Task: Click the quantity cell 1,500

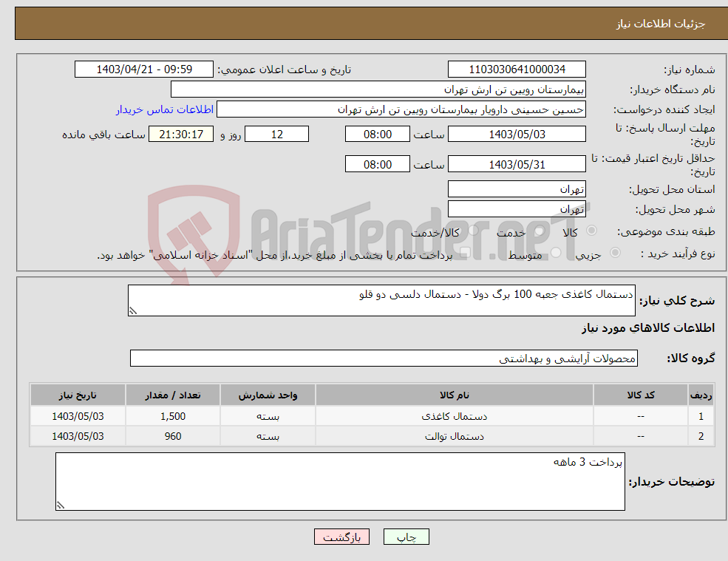Action: pos(173,416)
